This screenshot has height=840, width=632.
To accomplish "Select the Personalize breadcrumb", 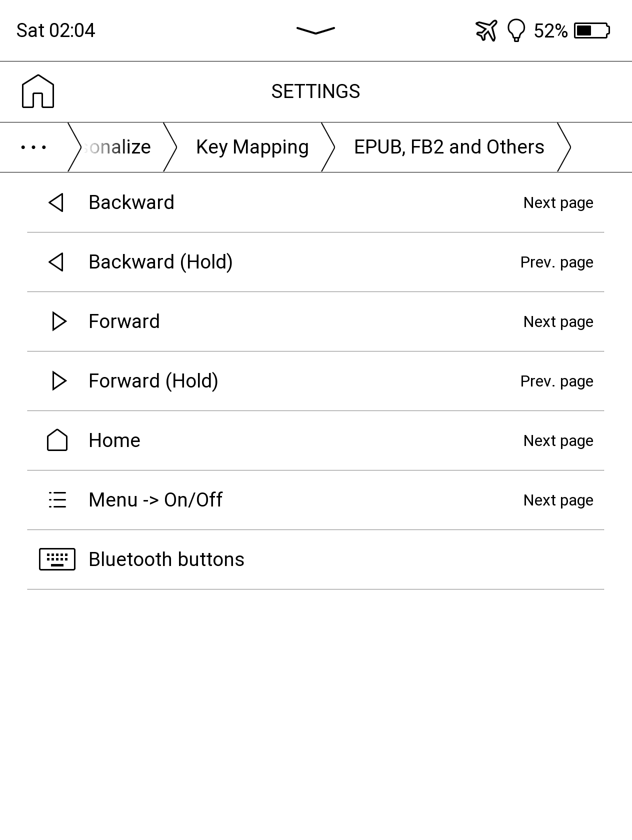I will (120, 147).
